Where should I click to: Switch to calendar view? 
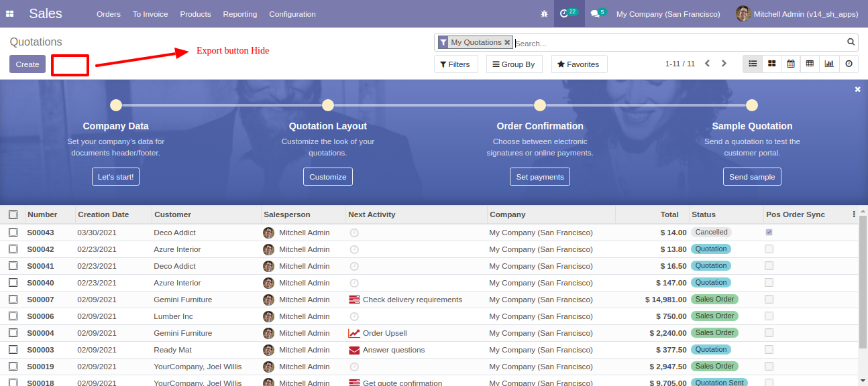(x=791, y=64)
